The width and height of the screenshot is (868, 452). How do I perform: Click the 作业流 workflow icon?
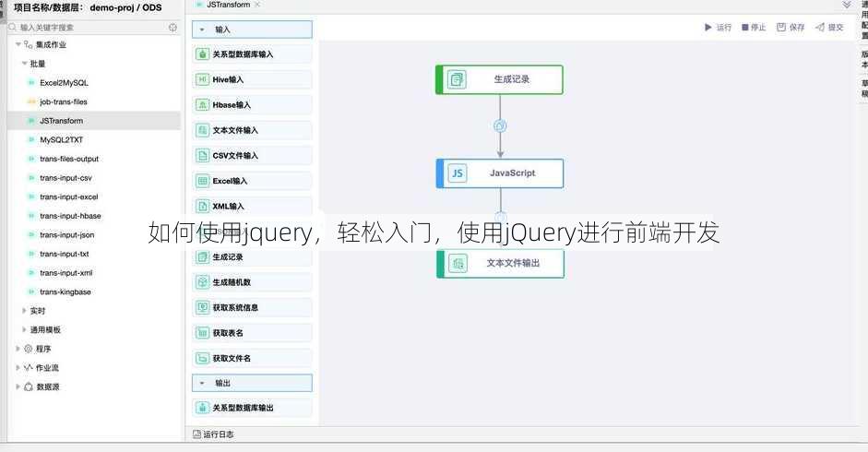pyautogui.click(x=29, y=368)
